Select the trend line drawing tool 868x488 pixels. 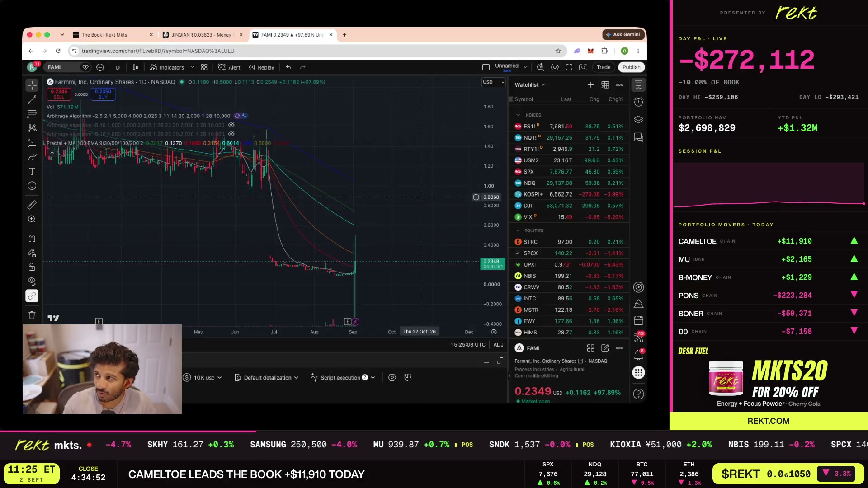coord(32,99)
